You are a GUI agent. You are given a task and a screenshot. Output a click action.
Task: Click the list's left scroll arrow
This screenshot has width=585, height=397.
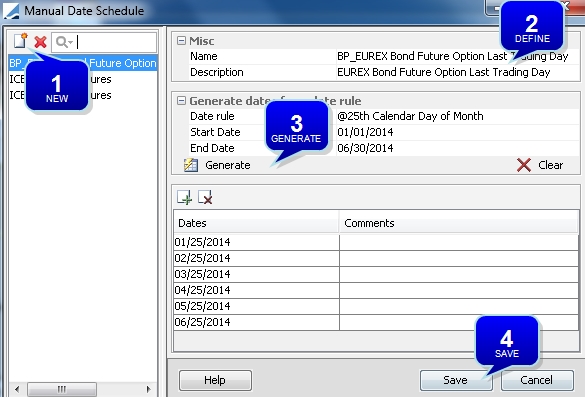(17, 389)
